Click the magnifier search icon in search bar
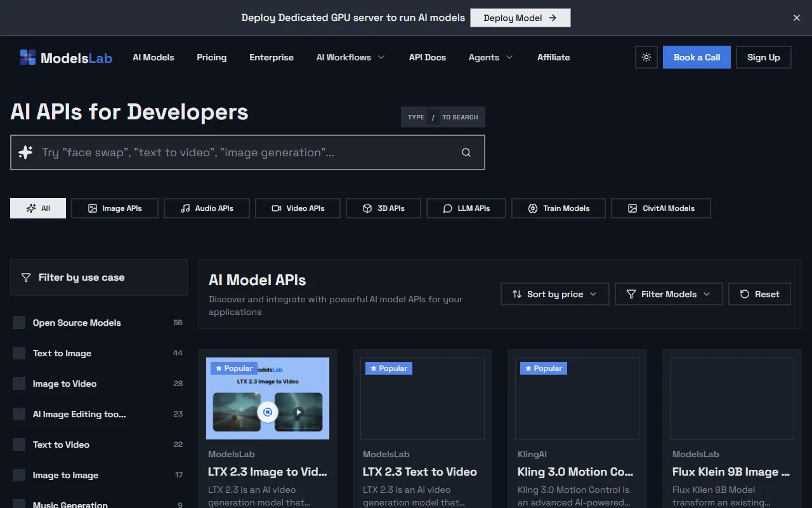 [466, 152]
